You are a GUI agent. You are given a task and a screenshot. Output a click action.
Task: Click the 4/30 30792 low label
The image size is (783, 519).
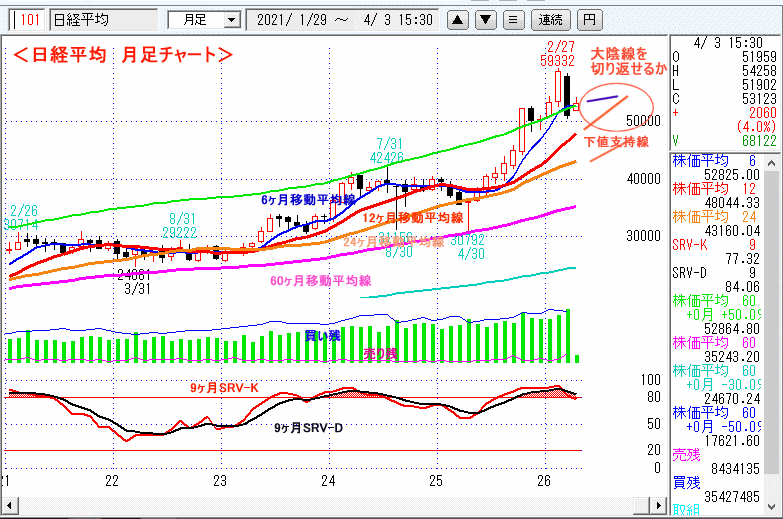(x=468, y=247)
